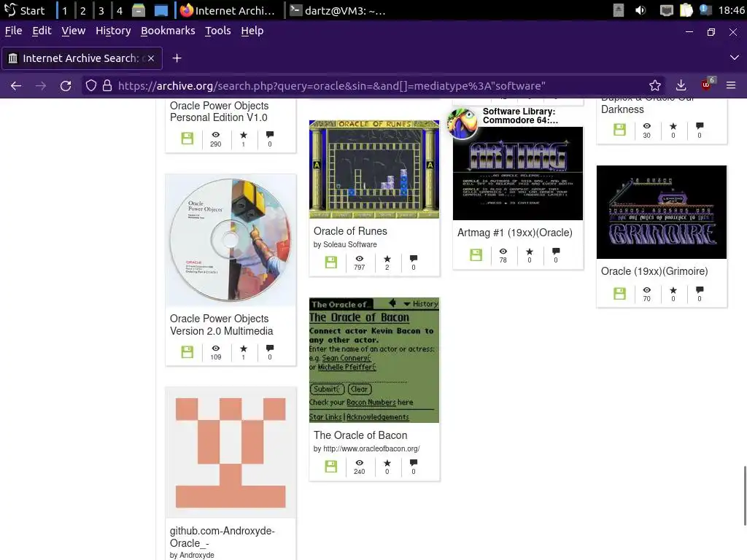Click floppy icon for Power Objects Personal Edition

click(x=187, y=139)
